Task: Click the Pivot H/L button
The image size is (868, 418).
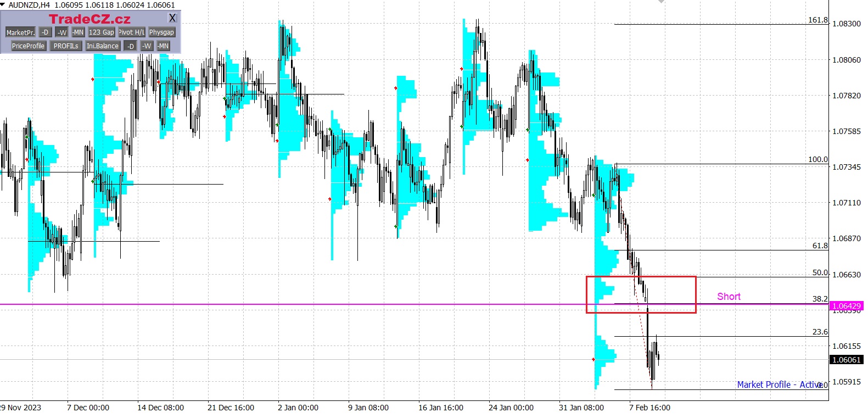Action: coord(132,32)
